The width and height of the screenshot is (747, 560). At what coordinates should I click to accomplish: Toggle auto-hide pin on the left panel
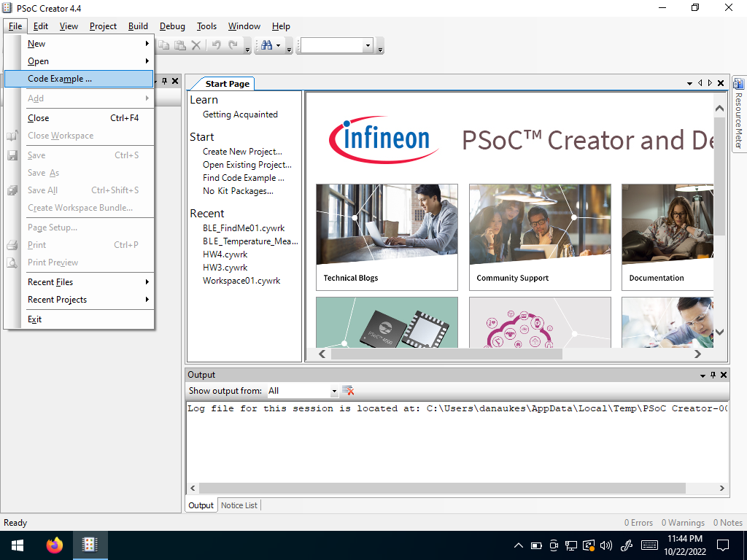pyautogui.click(x=164, y=81)
